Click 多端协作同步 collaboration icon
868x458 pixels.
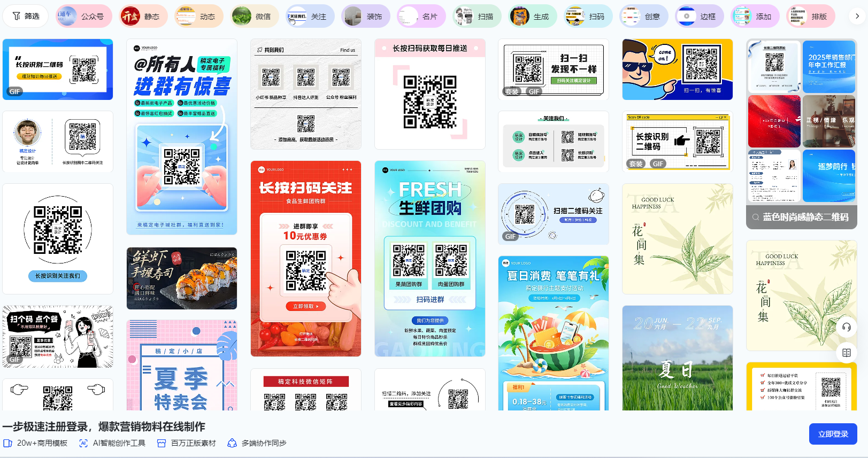(232, 443)
